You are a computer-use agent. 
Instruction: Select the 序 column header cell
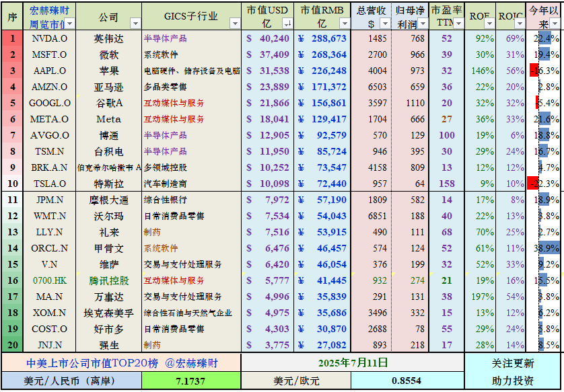click(x=12, y=17)
